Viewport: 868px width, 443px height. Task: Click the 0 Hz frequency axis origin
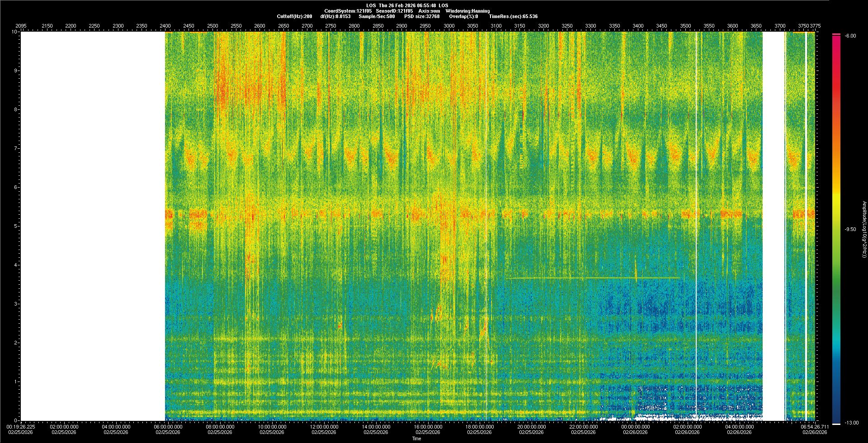[15, 420]
